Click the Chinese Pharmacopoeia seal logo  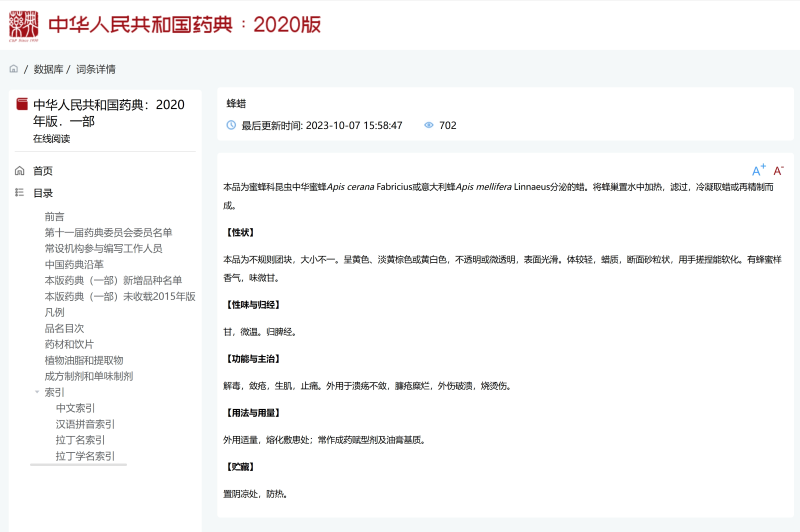[x=24, y=26]
